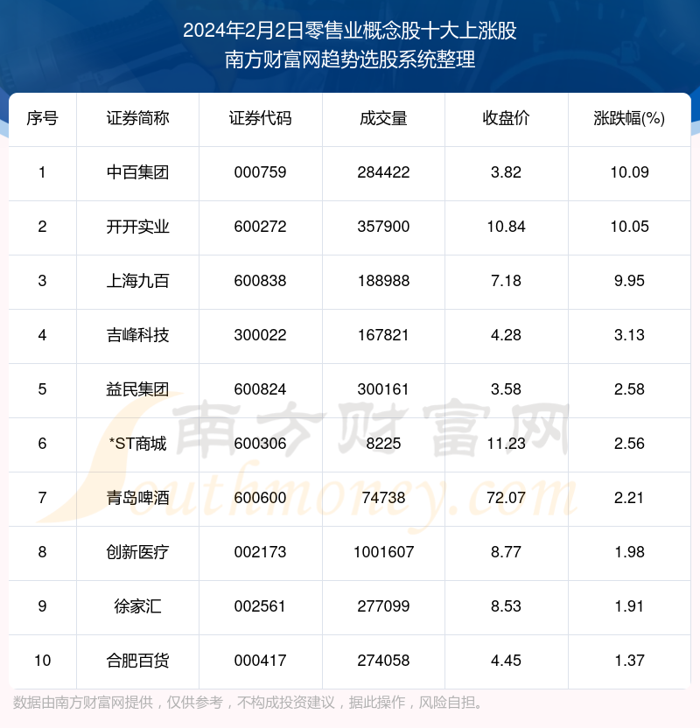Click closing price 7.18

(506, 281)
